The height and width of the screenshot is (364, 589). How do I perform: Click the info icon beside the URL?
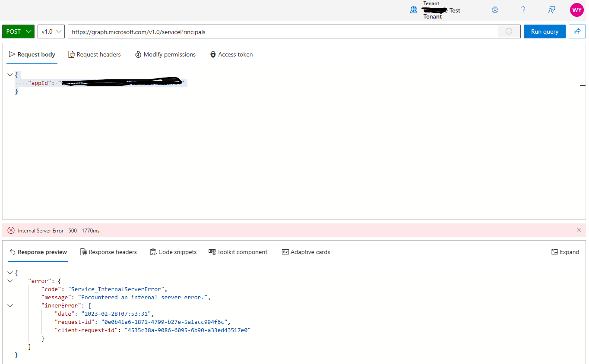[509, 31]
